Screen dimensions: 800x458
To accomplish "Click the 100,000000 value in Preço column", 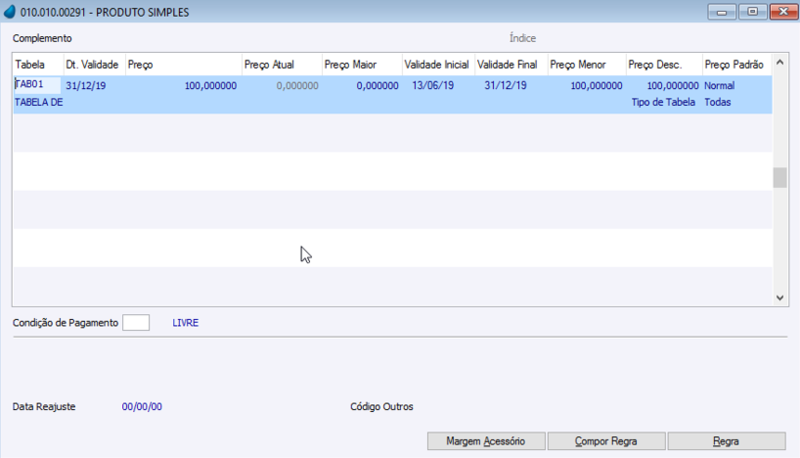I will (x=211, y=86).
